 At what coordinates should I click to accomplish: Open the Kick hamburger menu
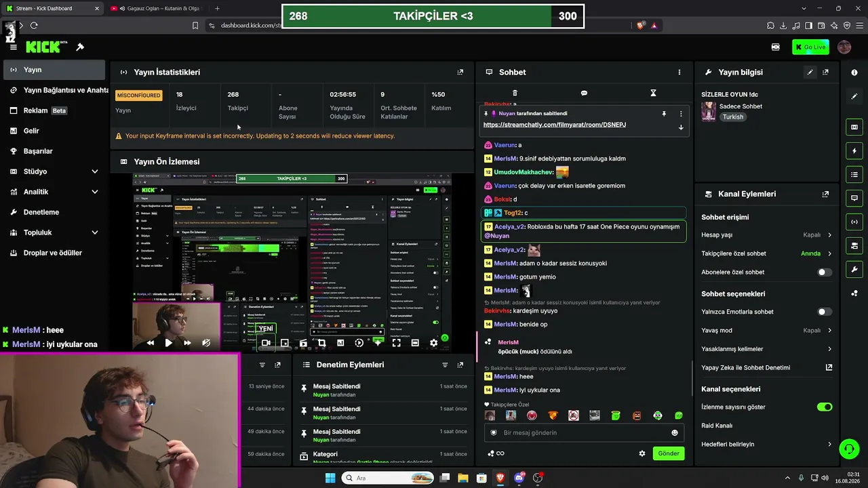(14, 47)
